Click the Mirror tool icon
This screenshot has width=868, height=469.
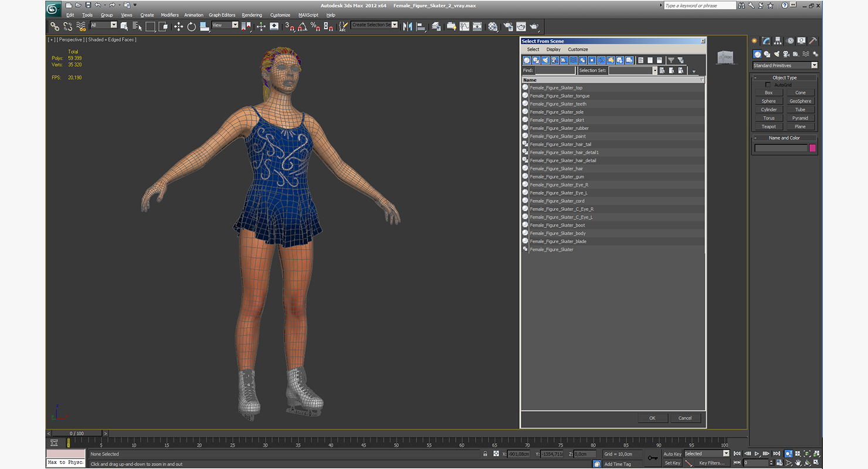point(407,26)
